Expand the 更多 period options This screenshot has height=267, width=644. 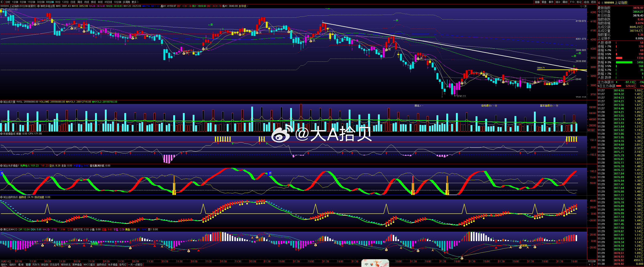(x=135, y=2)
